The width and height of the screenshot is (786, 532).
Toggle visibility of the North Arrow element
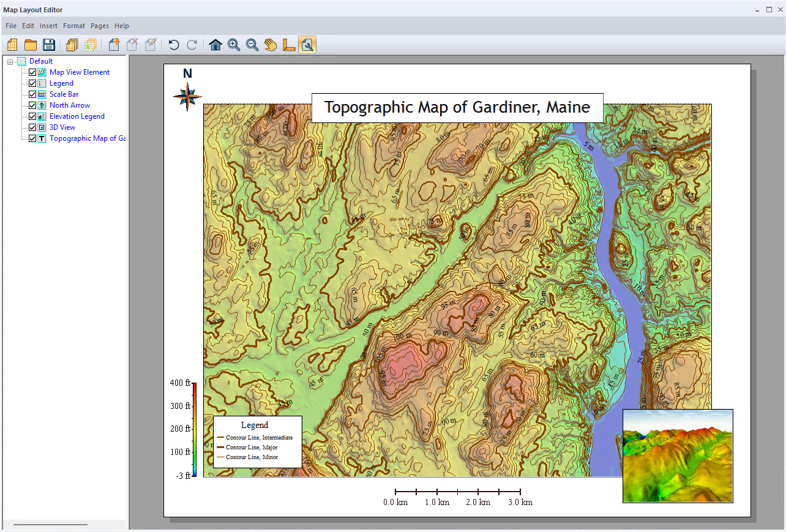(32, 105)
